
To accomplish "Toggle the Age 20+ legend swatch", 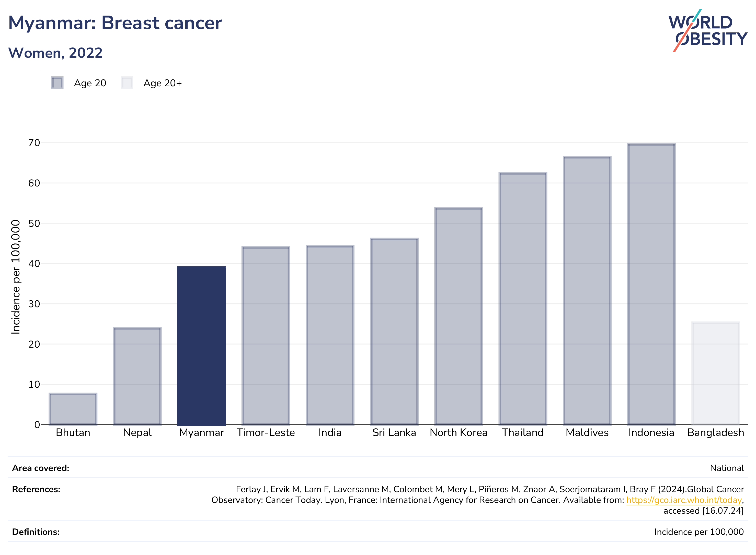I will coord(127,83).
